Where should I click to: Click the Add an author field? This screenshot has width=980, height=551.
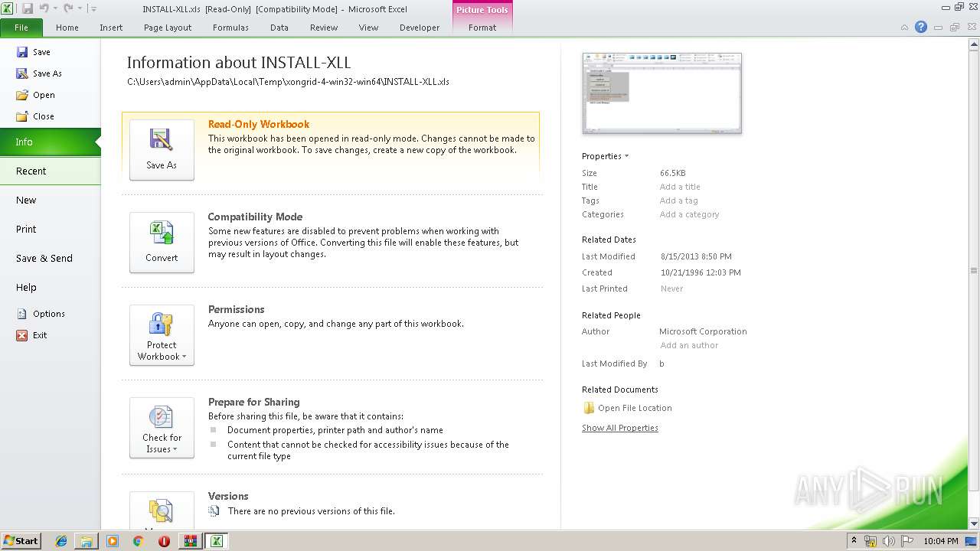(x=689, y=345)
